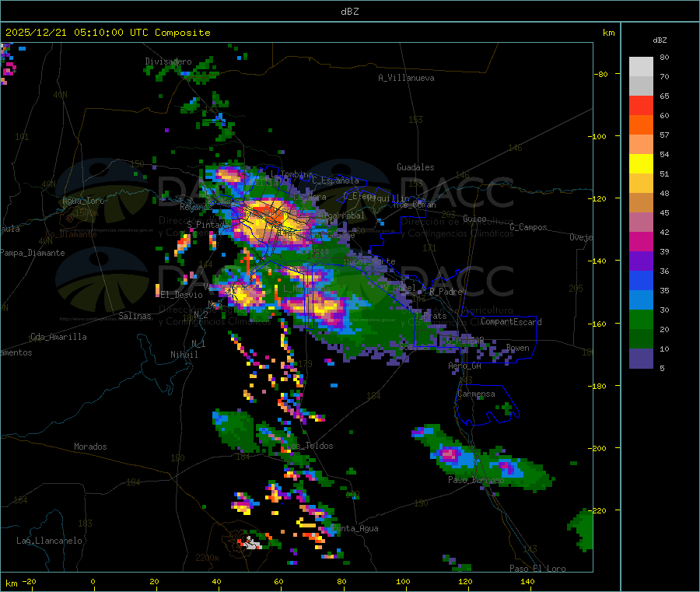Click the Guadales map label
This screenshot has height=592, width=700.
point(415,167)
